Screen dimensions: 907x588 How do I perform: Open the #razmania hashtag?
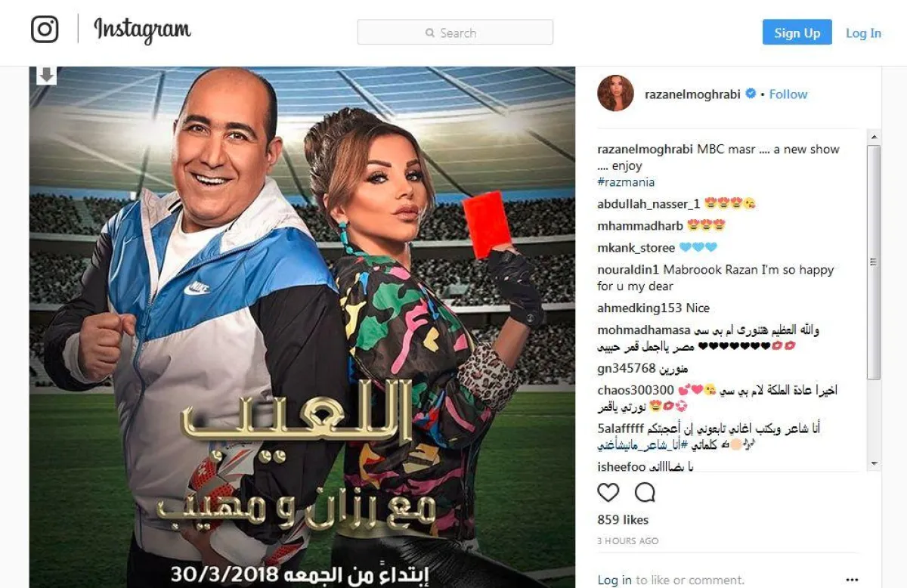click(626, 182)
